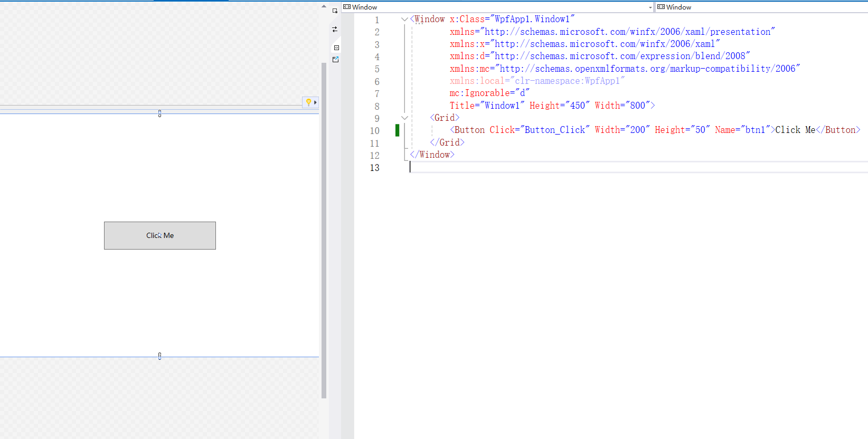868x439 pixels.
Task: Place cursor on empty line 13
Action: tap(475, 168)
